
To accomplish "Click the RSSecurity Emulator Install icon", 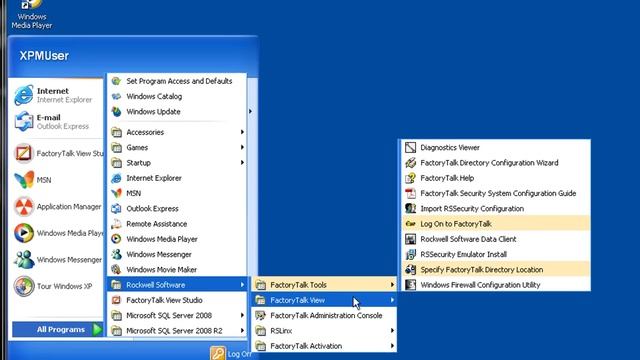I will 410,254.
